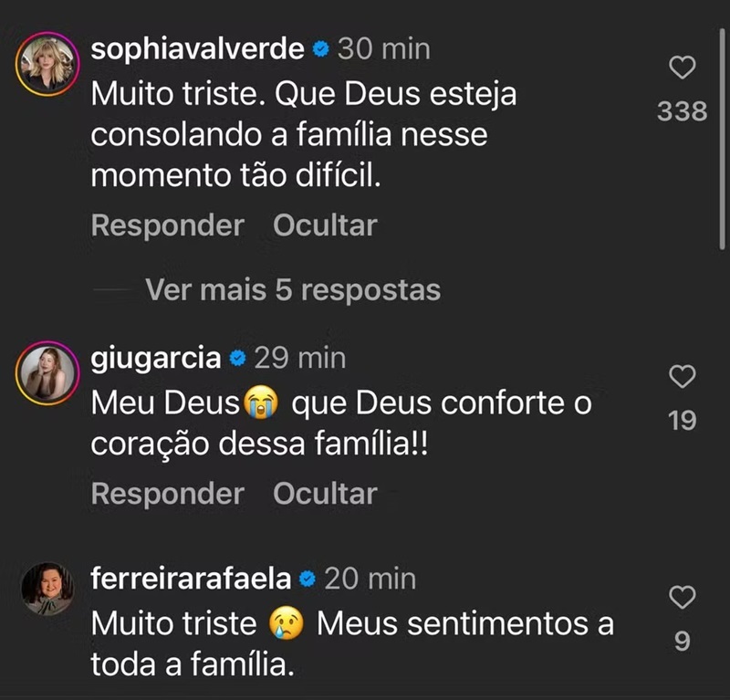Click verified badge next to sophiavalverde

click(320, 49)
